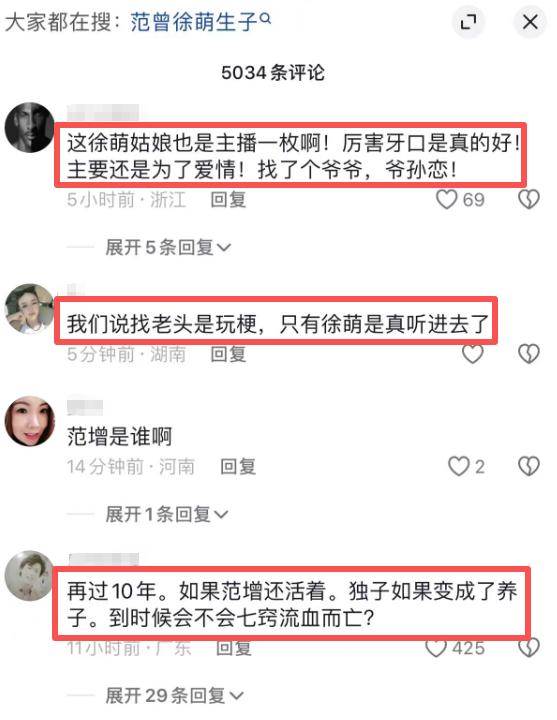Expand comments panel to full screen
The width and height of the screenshot is (557, 720).
(x=468, y=22)
